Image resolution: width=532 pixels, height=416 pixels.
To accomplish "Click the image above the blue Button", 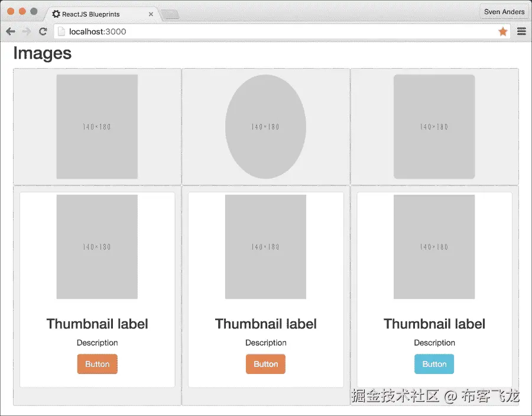I will [434, 247].
